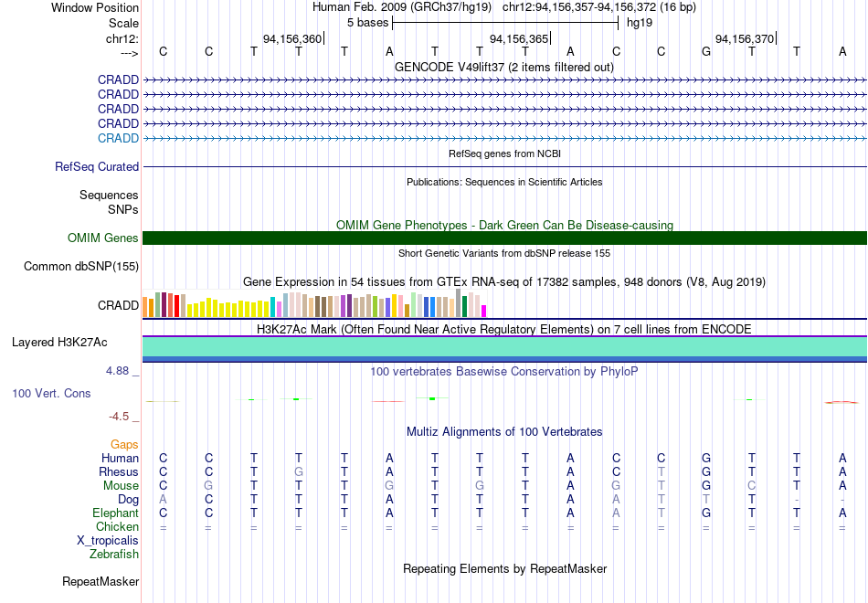Image resolution: width=868 pixels, height=603 pixels.
Task: Open RefSeq genes from NCBI title
Action: coord(504,153)
